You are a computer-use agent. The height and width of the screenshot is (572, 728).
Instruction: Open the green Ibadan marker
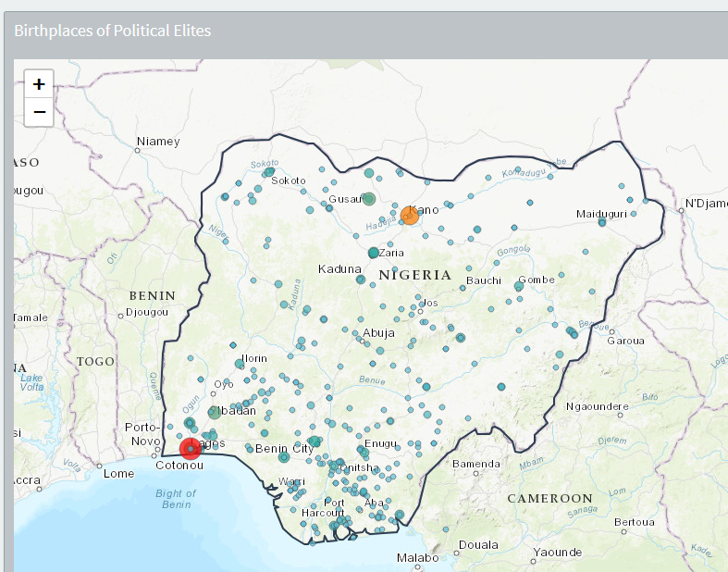coord(215,413)
